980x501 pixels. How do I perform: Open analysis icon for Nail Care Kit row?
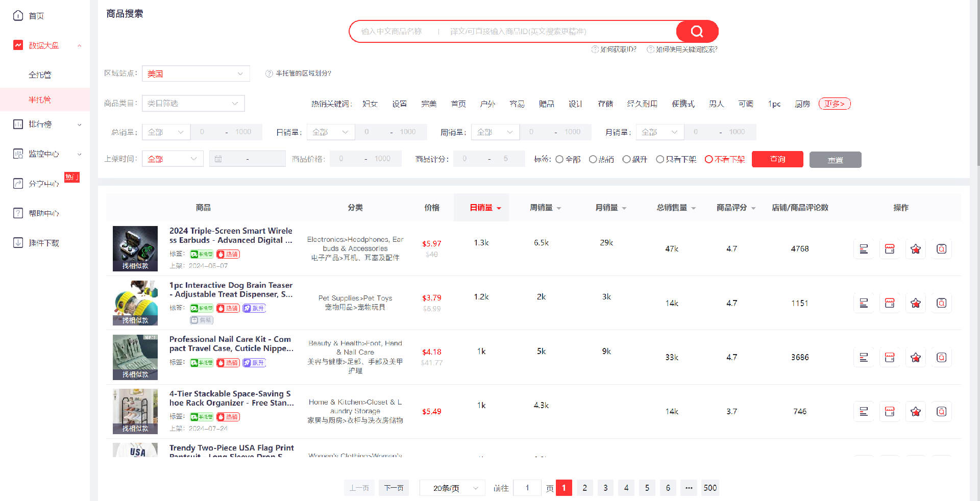tap(864, 357)
